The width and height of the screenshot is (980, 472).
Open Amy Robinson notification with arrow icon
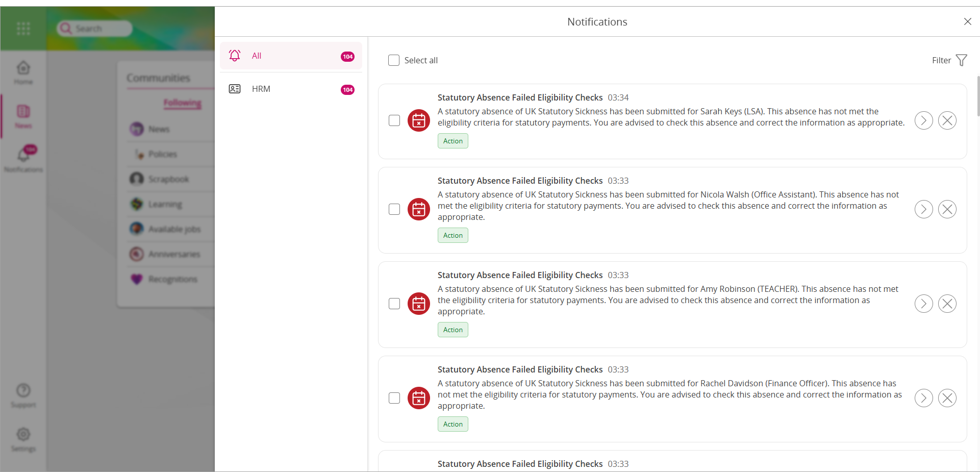pos(923,304)
